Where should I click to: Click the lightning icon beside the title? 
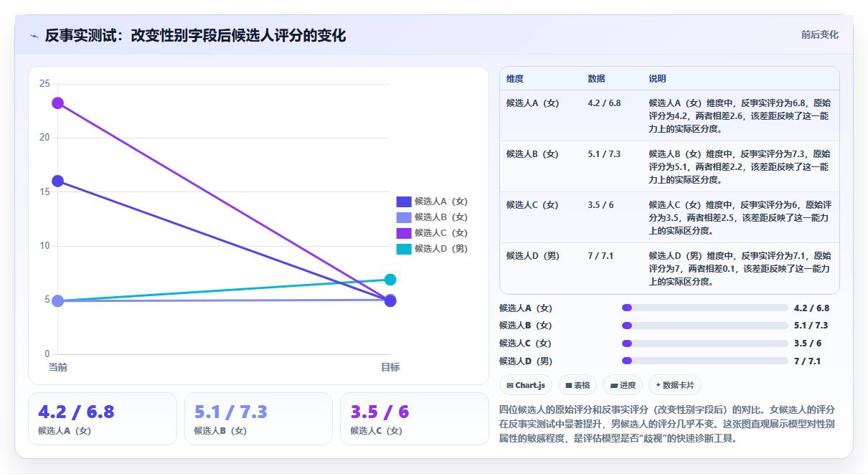34,36
